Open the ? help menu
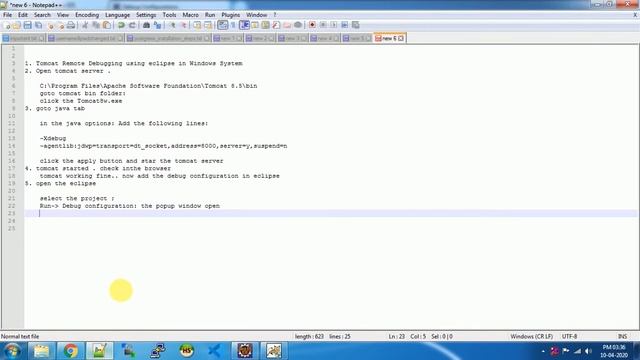640x360 pixels. point(275,15)
